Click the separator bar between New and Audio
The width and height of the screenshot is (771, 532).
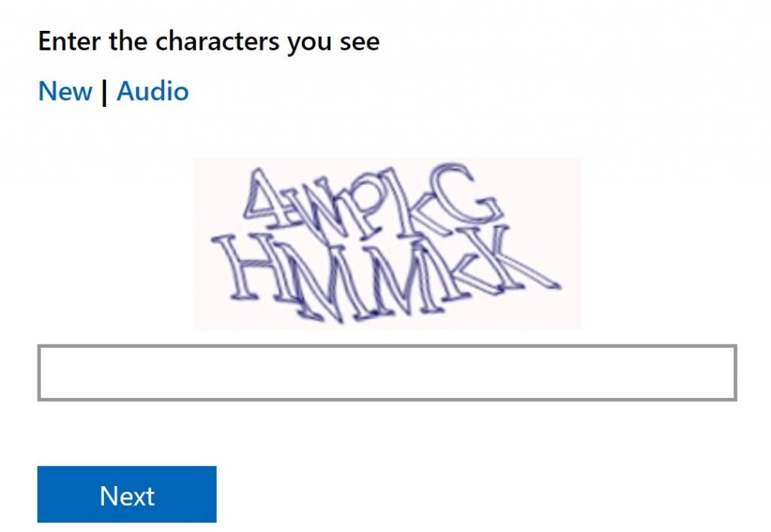tap(104, 93)
